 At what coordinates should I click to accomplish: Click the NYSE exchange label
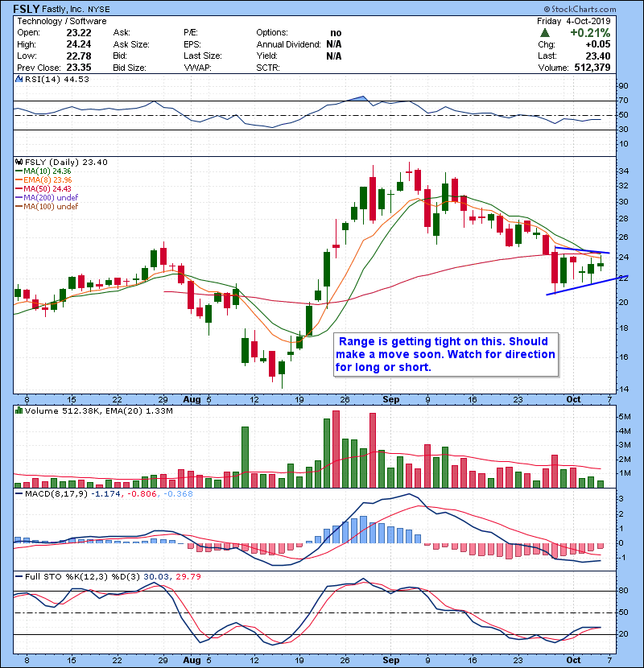tap(99, 10)
